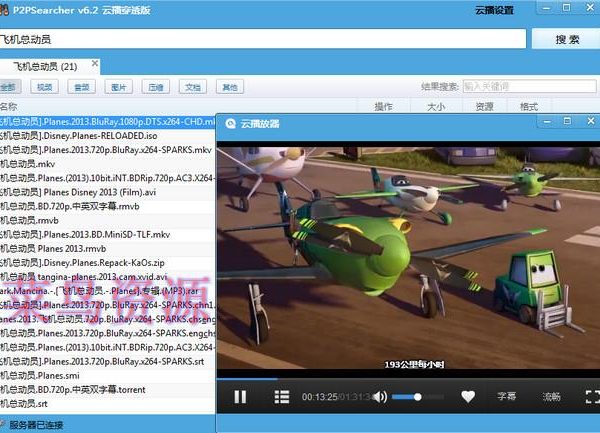
Task: Sort by the 名称 column header
Action: [178, 106]
